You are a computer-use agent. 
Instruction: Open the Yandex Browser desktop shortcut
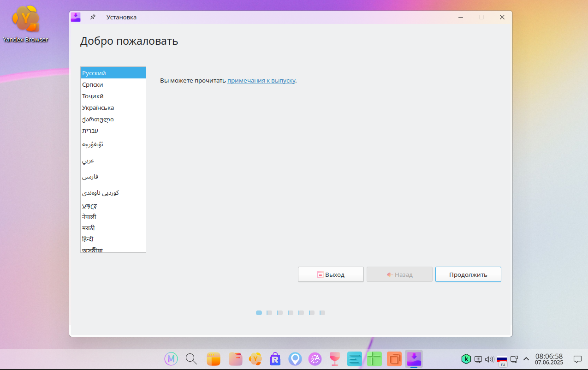25,23
